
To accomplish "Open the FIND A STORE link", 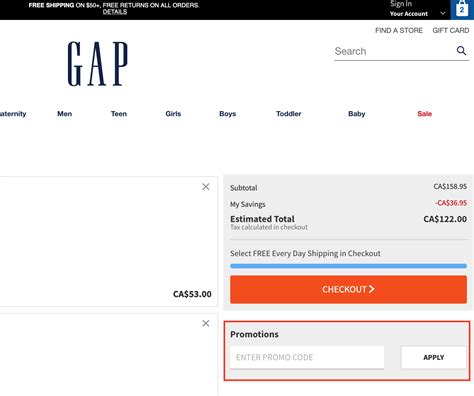I will (399, 30).
